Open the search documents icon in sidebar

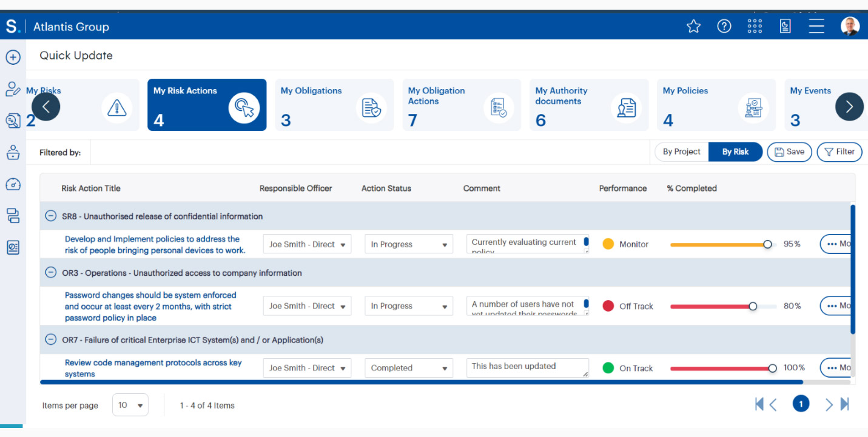(13, 121)
